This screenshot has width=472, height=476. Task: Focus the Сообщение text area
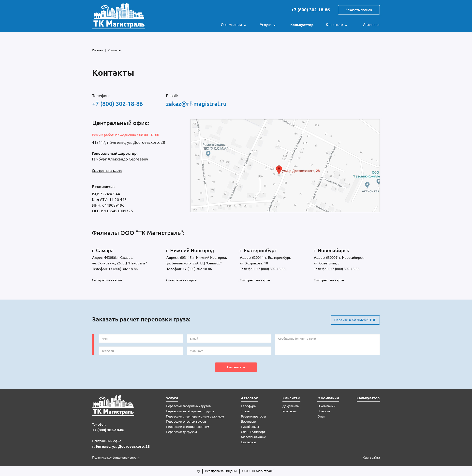point(327,345)
